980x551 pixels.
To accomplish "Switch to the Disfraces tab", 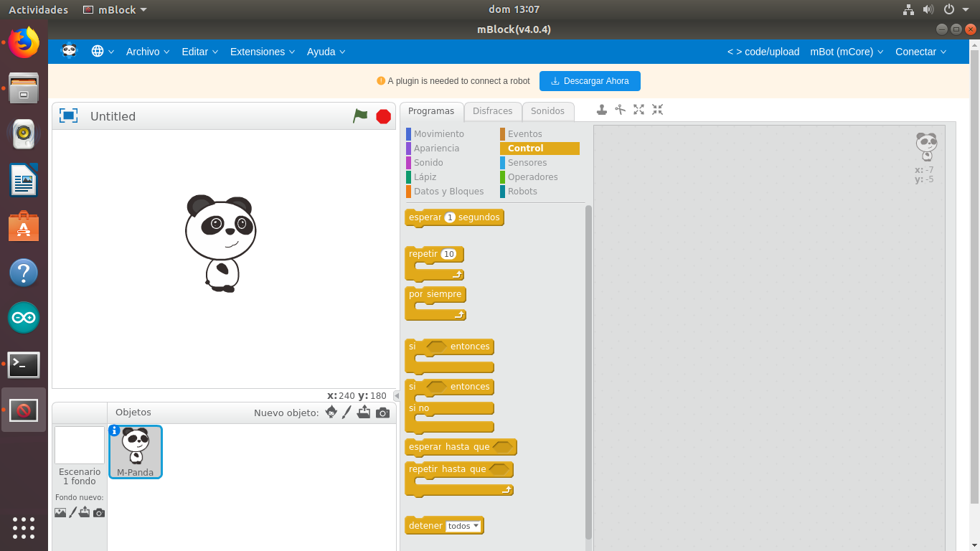I will [x=492, y=111].
